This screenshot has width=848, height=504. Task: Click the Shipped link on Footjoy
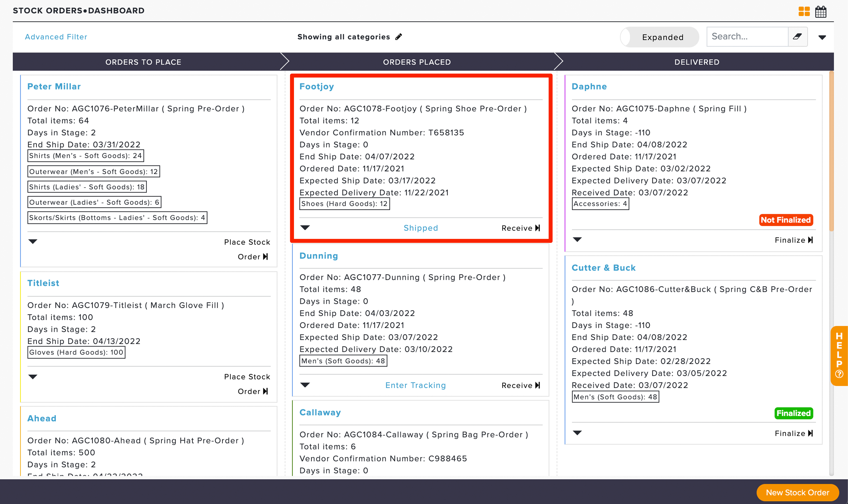click(x=421, y=228)
